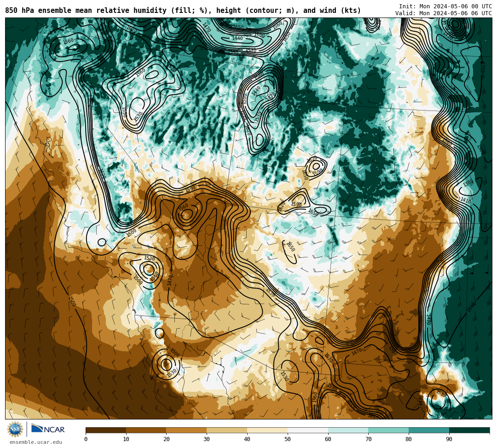
Task: Click the colorbar tick label 70
Action: click(x=368, y=439)
